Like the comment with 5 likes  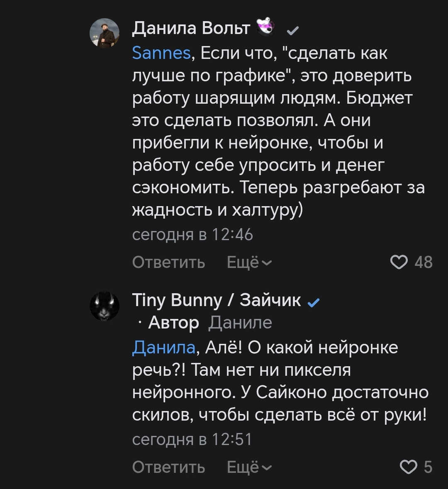(x=408, y=467)
